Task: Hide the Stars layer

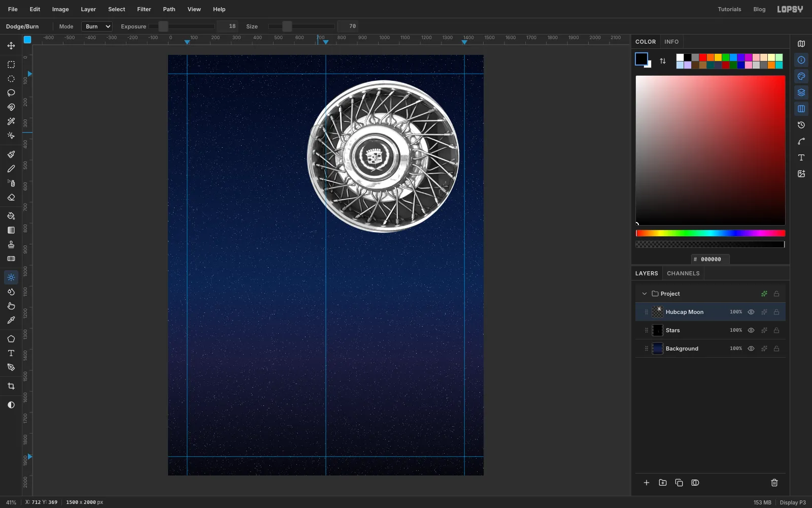Action: click(x=751, y=330)
